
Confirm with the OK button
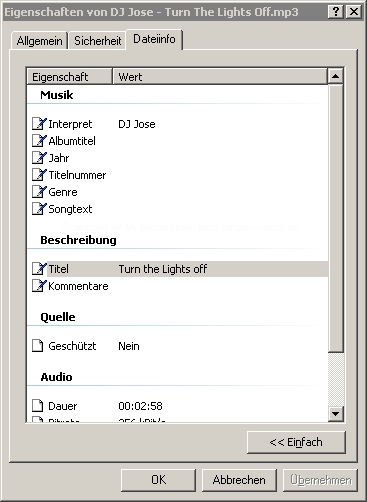(x=158, y=480)
